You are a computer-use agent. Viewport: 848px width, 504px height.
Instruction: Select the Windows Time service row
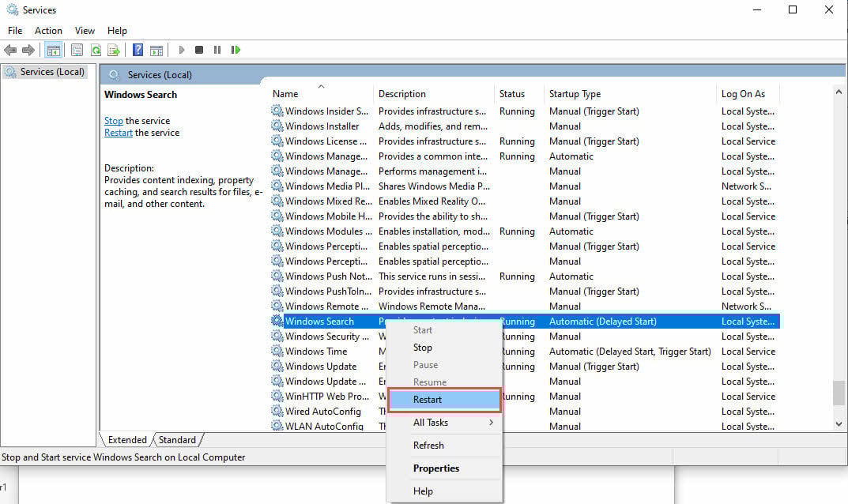click(525, 351)
